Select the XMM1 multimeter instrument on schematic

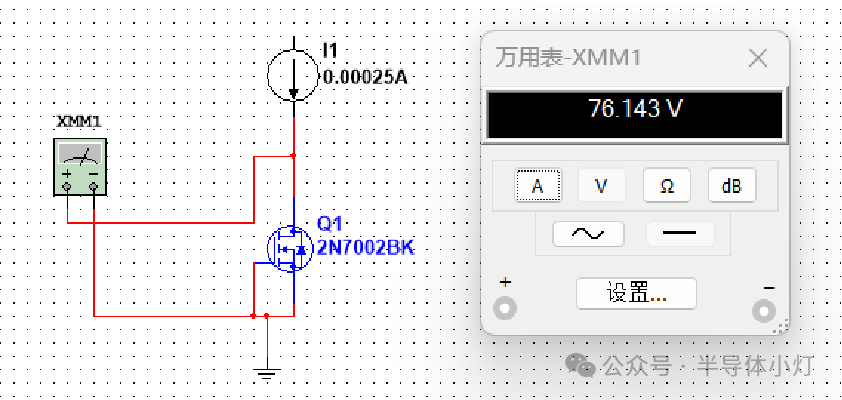pyautogui.click(x=80, y=166)
